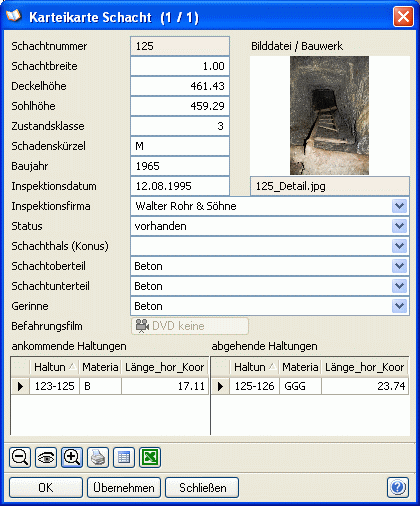Click the Baujahr field 1965

click(180, 166)
